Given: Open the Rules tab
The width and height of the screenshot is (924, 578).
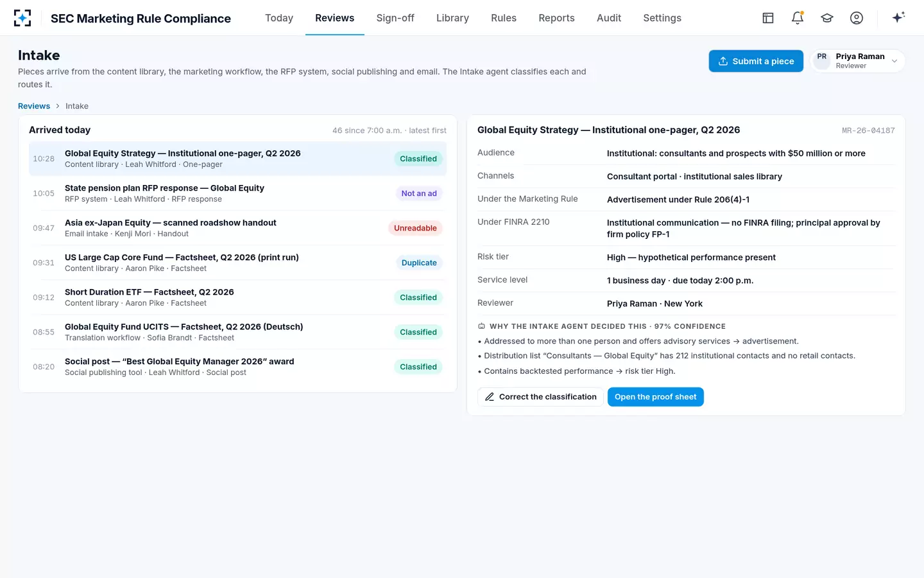Looking at the screenshot, I should [504, 18].
